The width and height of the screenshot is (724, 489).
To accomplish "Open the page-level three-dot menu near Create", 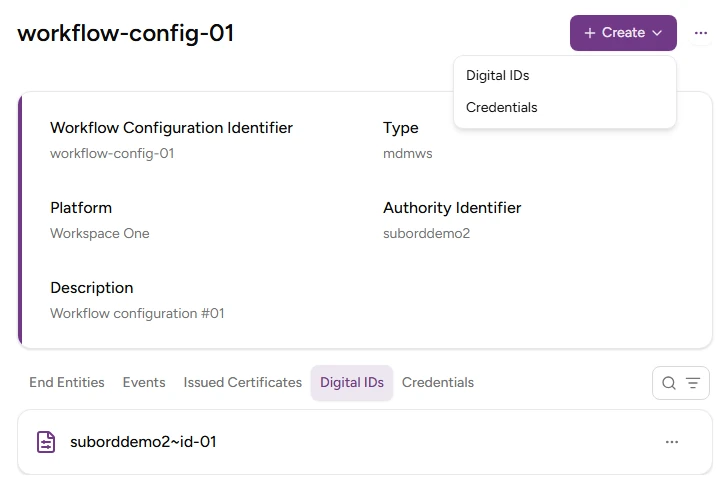I will [x=701, y=33].
